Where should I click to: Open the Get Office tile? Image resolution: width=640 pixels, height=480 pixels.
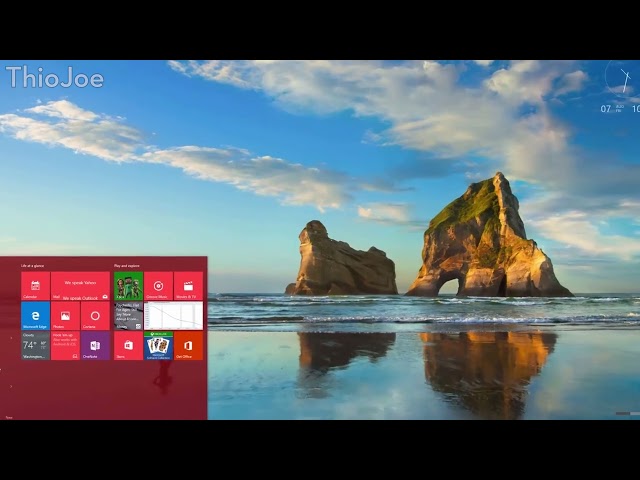(x=189, y=346)
